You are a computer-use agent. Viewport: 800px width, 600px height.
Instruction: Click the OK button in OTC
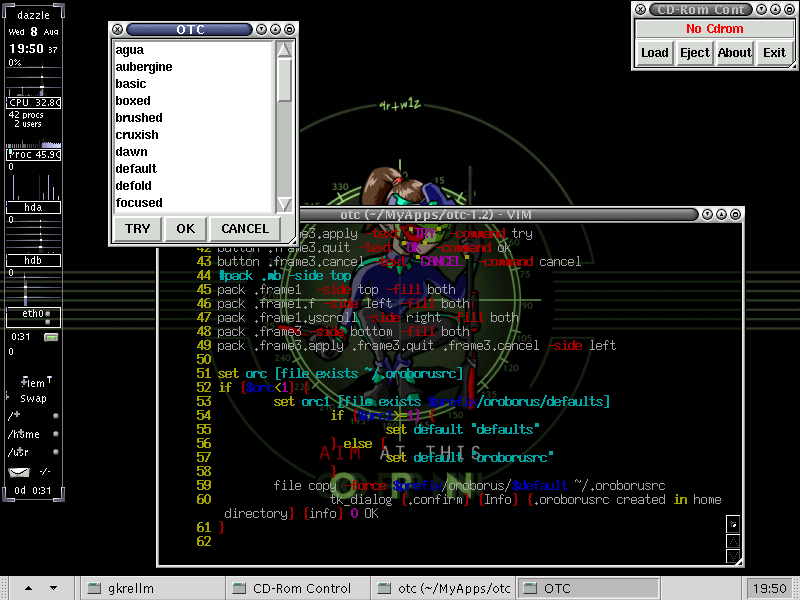pyautogui.click(x=185, y=229)
